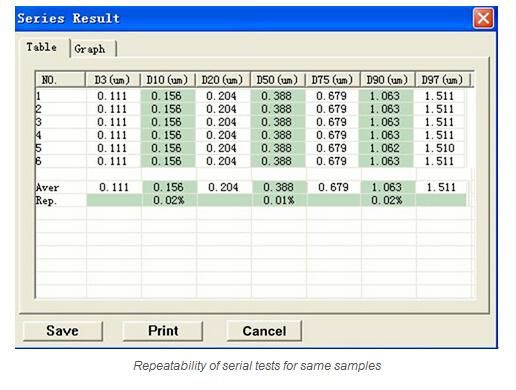The width and height of the screenshot is (516, 390).
Task: Click row 6 D97 value 1.511
Action: (x=440, y=161)
